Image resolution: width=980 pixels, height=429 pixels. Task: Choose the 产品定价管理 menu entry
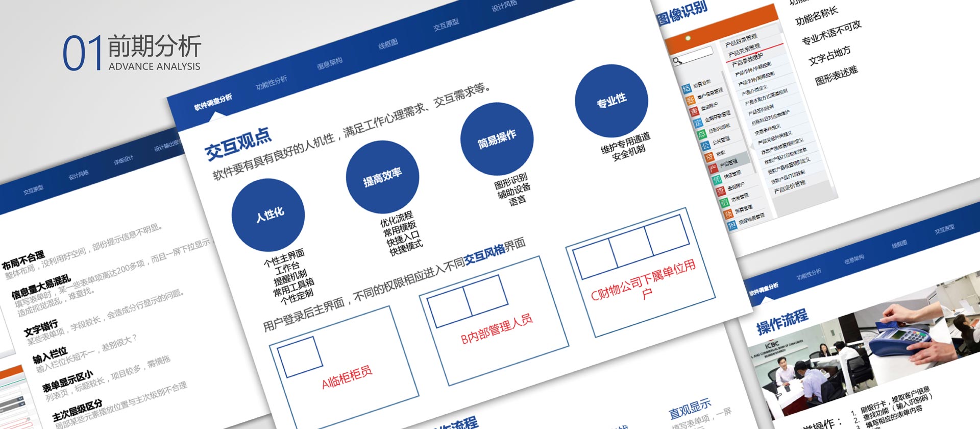(790, 186)
